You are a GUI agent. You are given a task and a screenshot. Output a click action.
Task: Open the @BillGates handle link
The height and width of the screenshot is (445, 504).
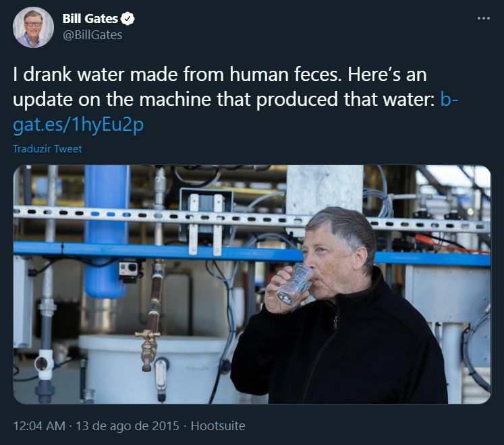(92, 35)
